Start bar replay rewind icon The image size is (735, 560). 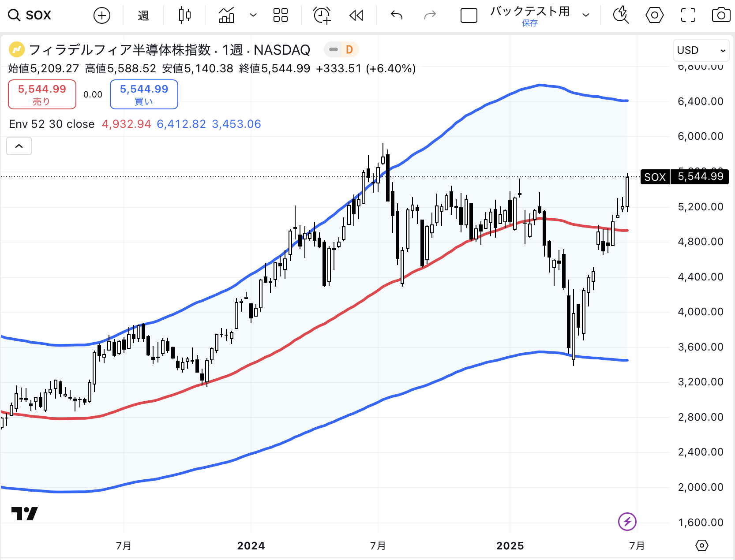pos(356,16)
